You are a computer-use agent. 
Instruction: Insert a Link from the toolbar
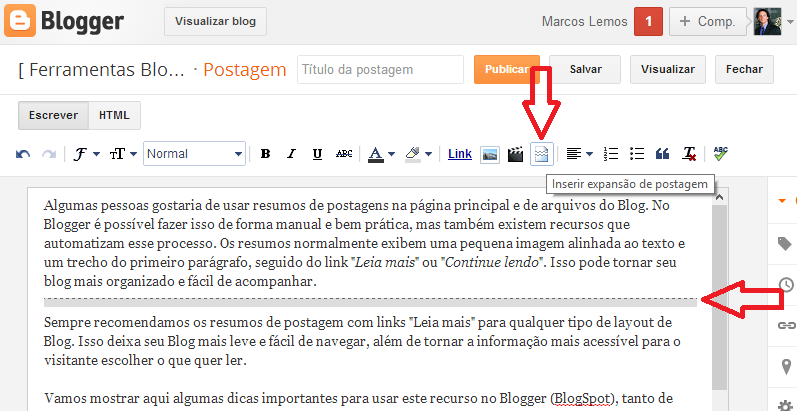pyautogui.click(x=459, y=154)
